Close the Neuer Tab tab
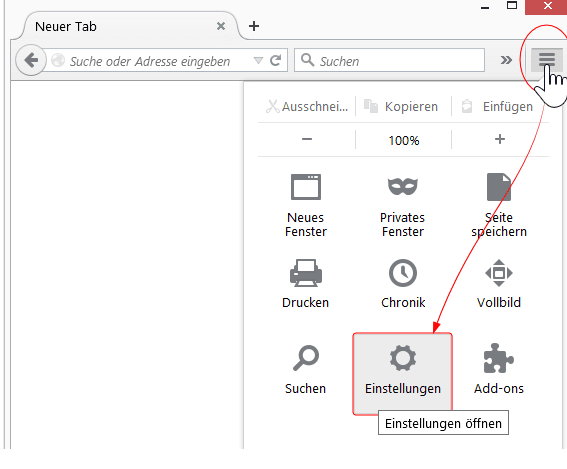567x469 pixels. click(221, 26)
